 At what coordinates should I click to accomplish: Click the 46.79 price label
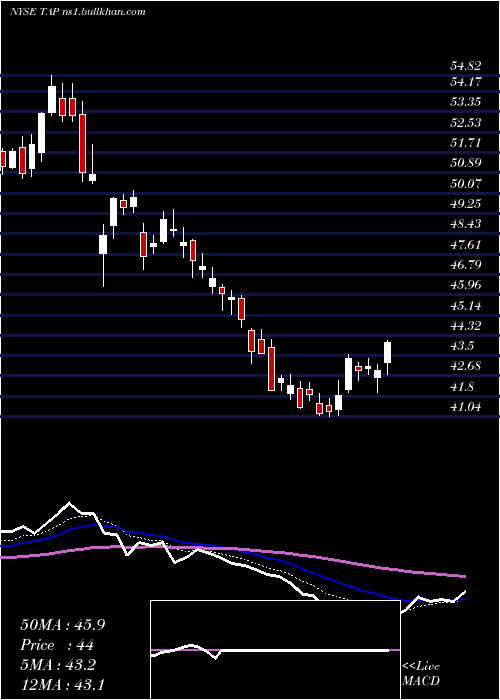point(465,265)
